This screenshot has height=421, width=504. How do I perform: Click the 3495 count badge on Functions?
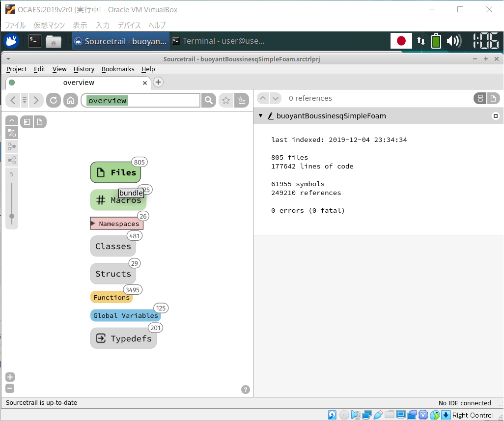pos(133,290)
